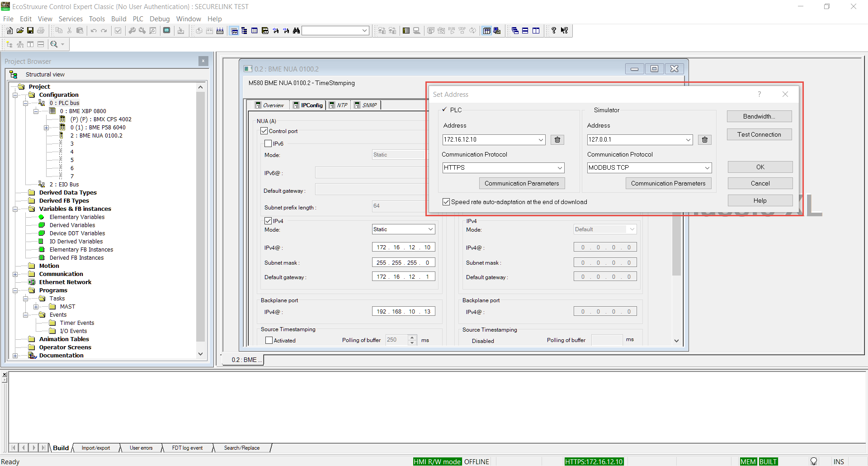Click the binoculars search icon in the toolbar
This screenshot has height=466, width=868.
click(297, 31)
